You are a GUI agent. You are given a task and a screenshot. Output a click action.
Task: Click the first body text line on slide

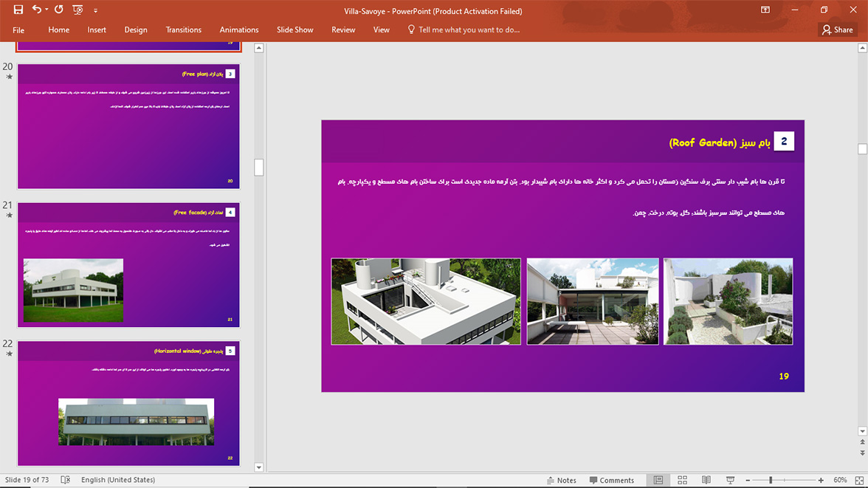561,182
